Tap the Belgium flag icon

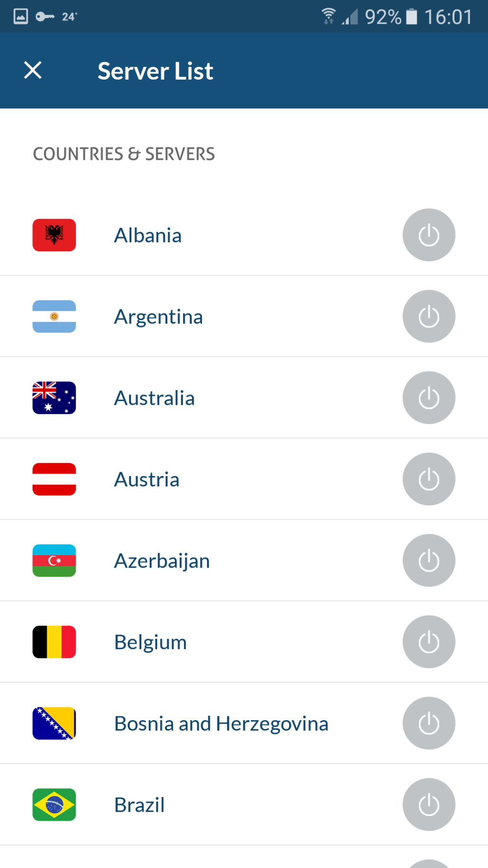coord(54,642)
